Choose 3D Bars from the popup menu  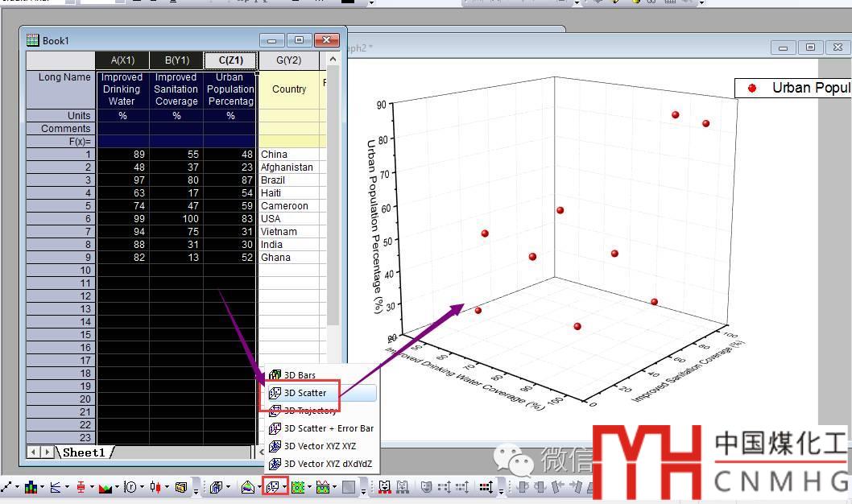300,375
